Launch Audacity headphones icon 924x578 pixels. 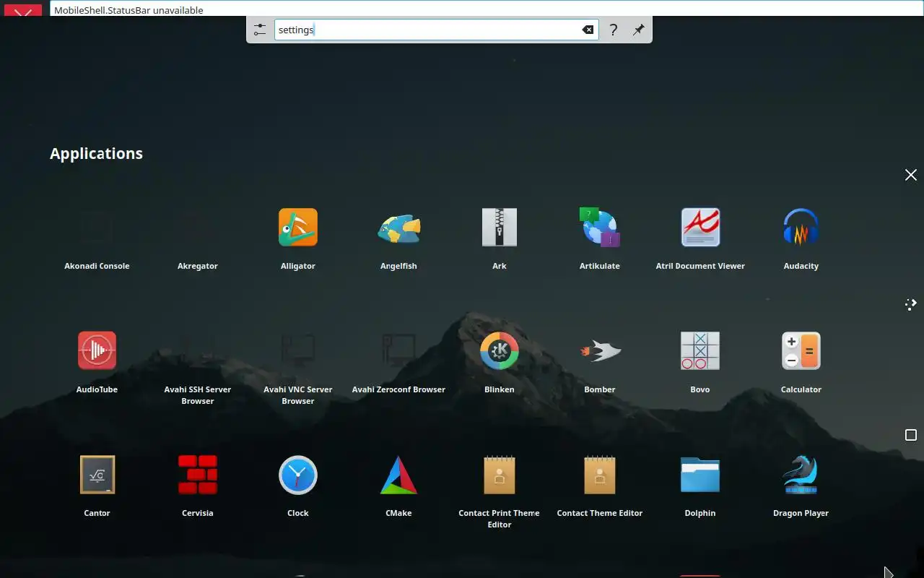(801, 228)
